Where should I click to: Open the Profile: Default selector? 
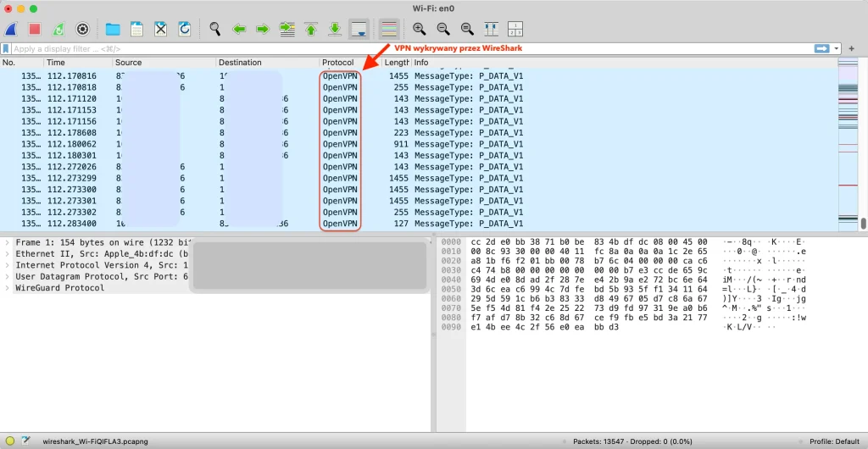point(834,442)
